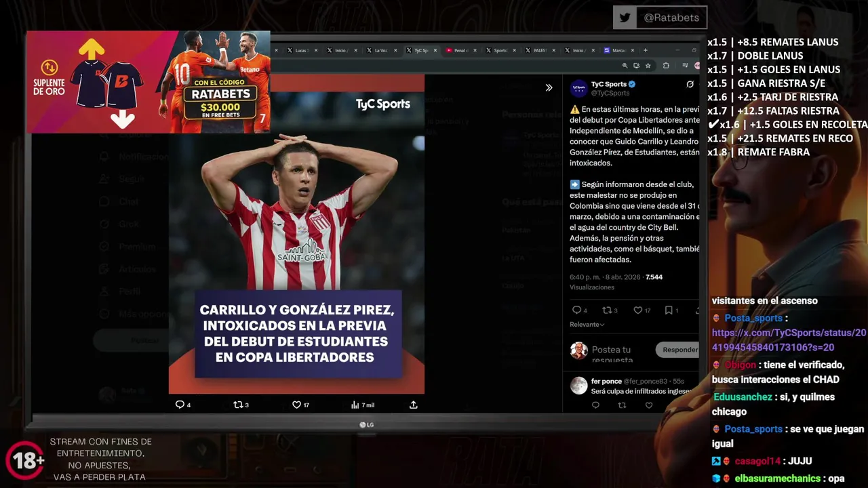This screenshot has height=488, width=868.
Task: Open the fer ponce username link
Action: point(606,381)
